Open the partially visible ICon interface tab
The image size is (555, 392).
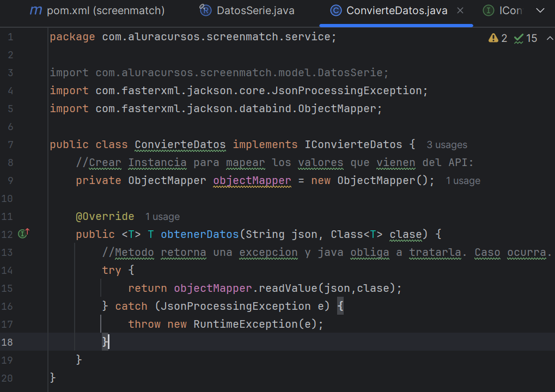pyautogui.click(x=503, y=10)
